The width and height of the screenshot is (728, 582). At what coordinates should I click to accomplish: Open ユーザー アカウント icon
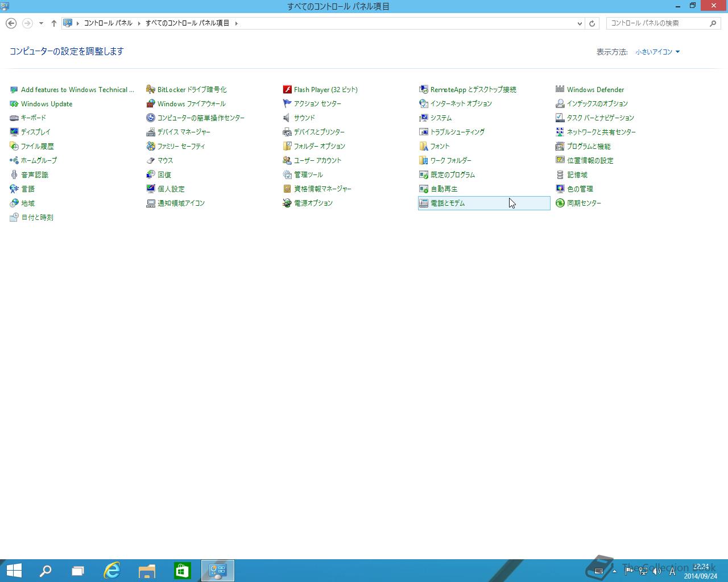287,160
